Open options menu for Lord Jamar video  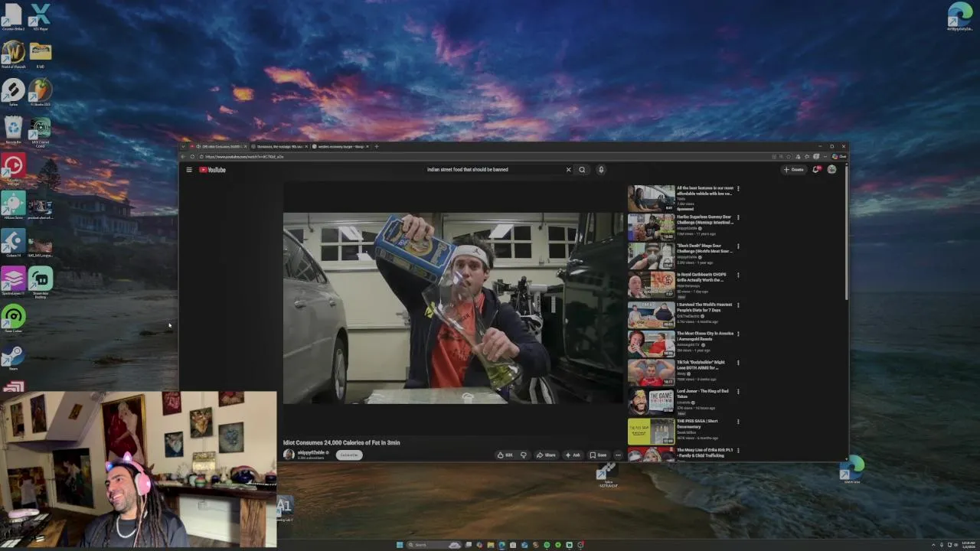coord(738,392)
